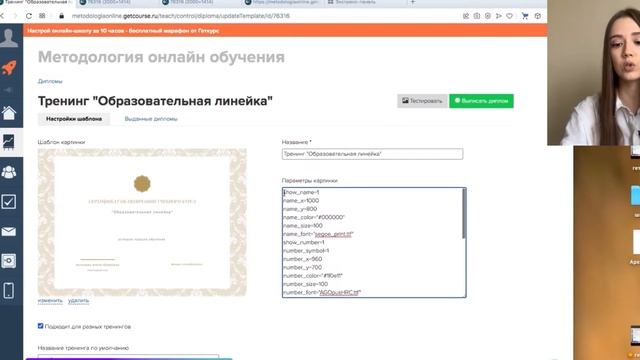Click the 'удалить' link under template image
The image size is (640, 360).
78,300
